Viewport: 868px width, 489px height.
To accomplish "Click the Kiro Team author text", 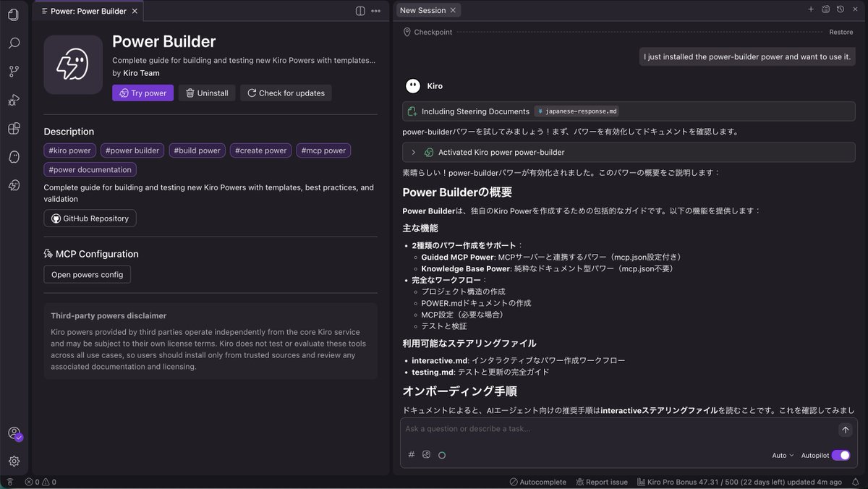I will (x=141, y=73).
